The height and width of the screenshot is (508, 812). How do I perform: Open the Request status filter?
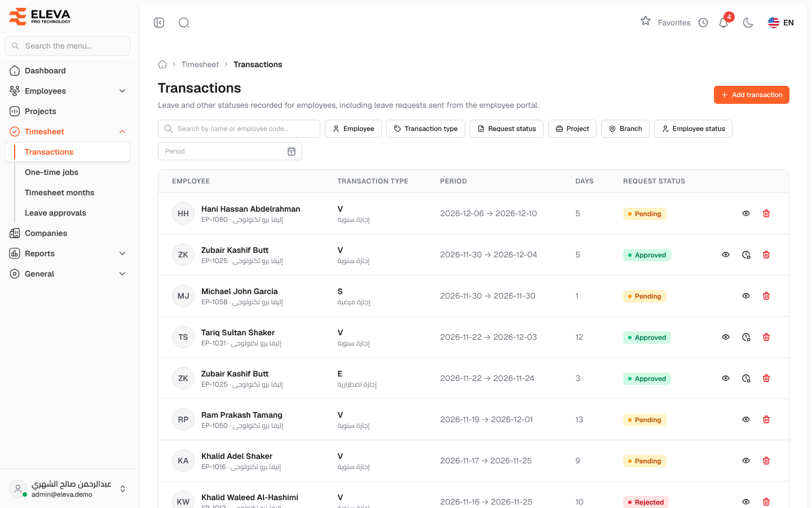point(506,129)
